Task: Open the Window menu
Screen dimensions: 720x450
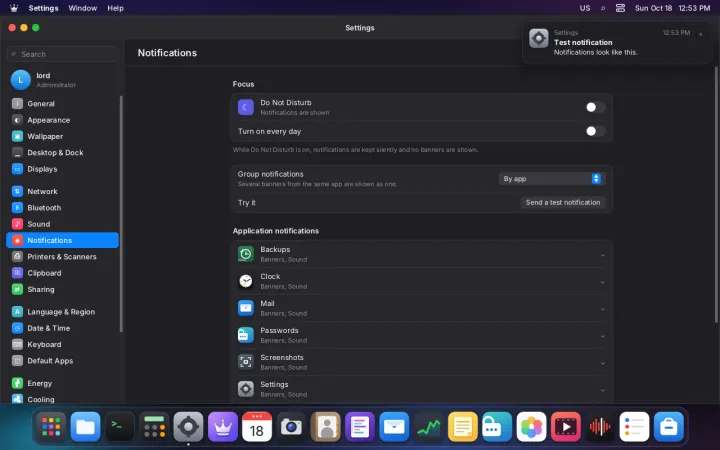Action: coord(83,8)
